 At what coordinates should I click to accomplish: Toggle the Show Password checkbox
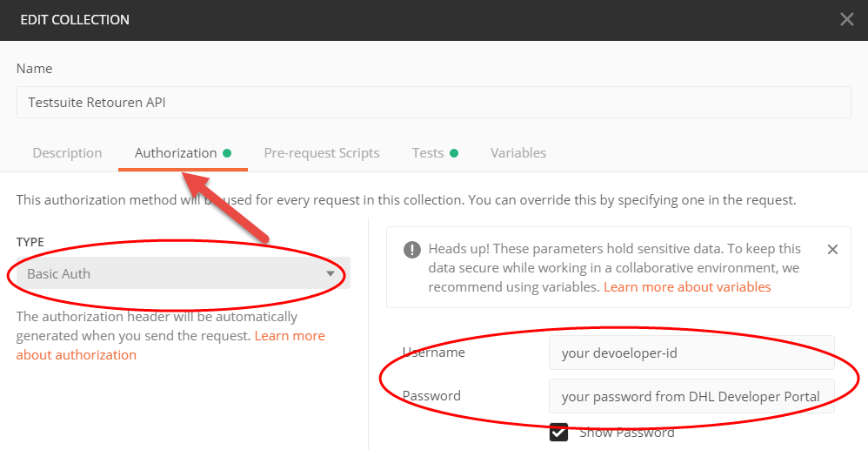pyautogui.click(x=558, y=432)
